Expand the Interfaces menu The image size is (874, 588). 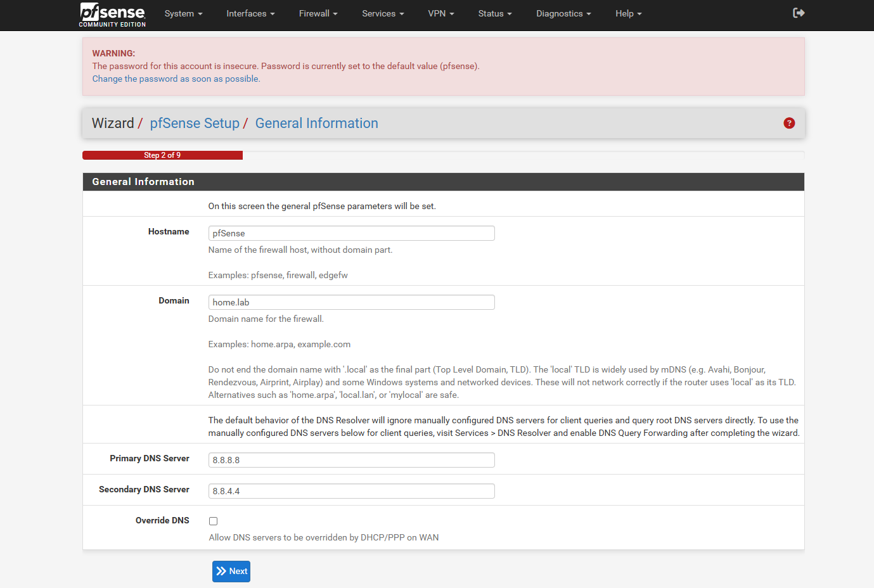tap(250, 13)
